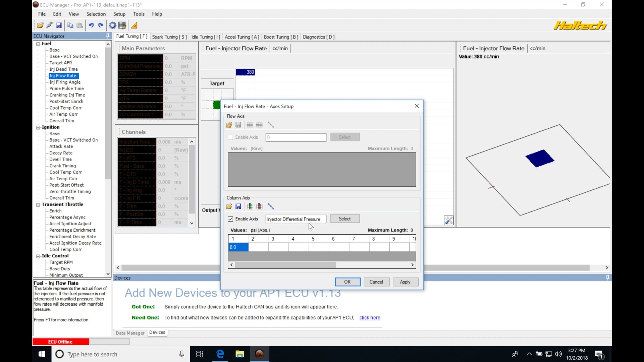The height and width of the screenshot is (362, 644).
Task: Click Column Axis save (floppy disk) icon
Action: point(238,206)
